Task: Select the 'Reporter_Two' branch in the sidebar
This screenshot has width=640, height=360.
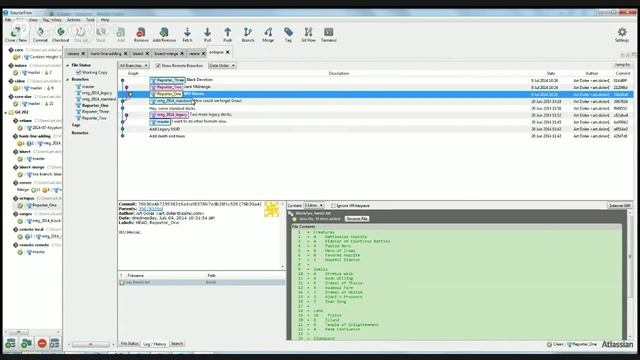Action: point(94,118)
